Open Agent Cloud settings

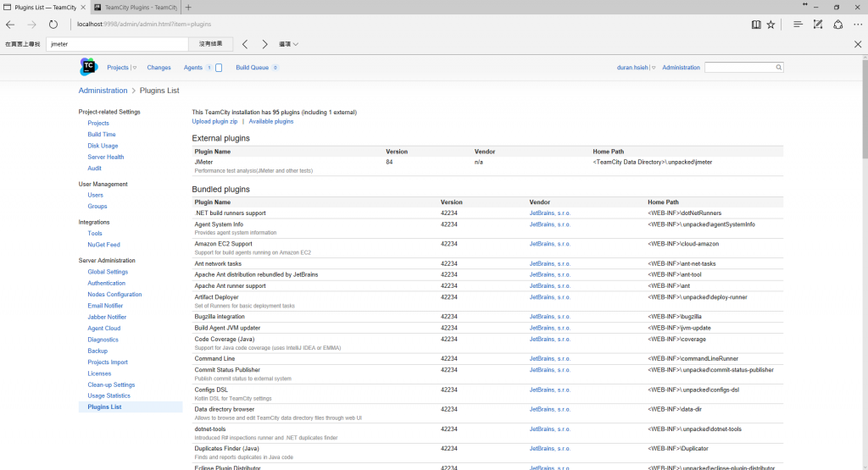click(x=103, y=329)
